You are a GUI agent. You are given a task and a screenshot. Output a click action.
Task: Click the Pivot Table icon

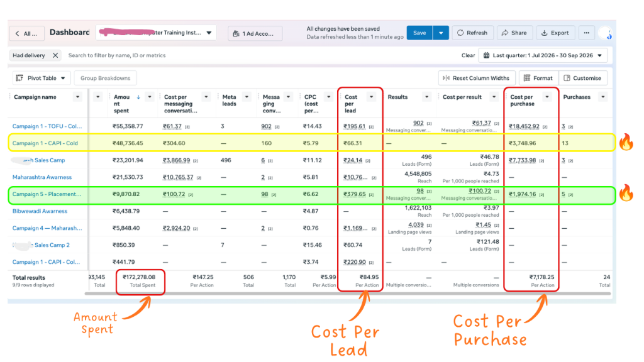click(x=19, y=78)
